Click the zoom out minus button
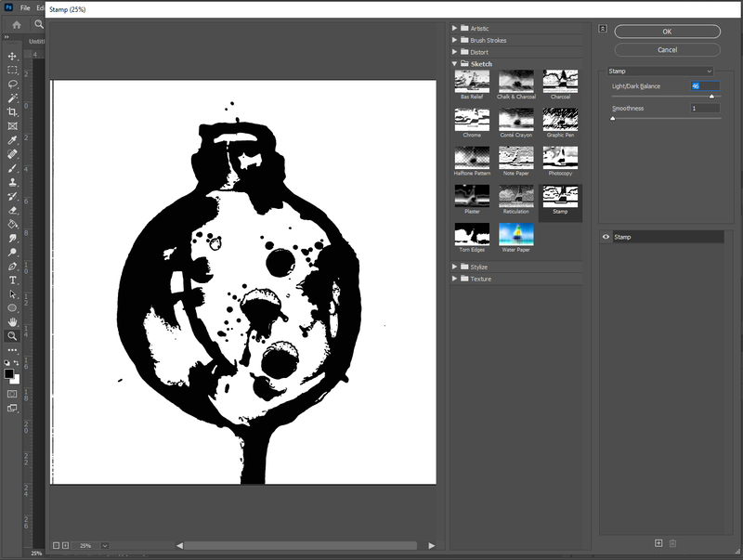 [x=56, y=545]
